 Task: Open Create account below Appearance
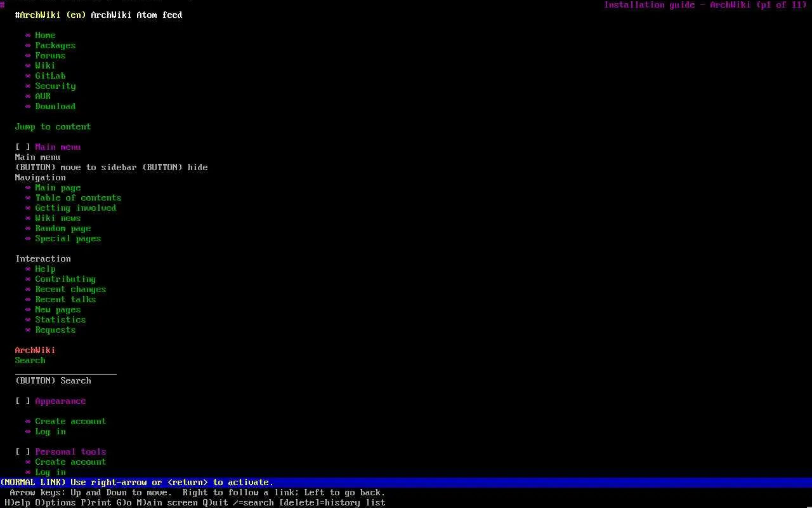pyautogui.click(x=70, y=421)
